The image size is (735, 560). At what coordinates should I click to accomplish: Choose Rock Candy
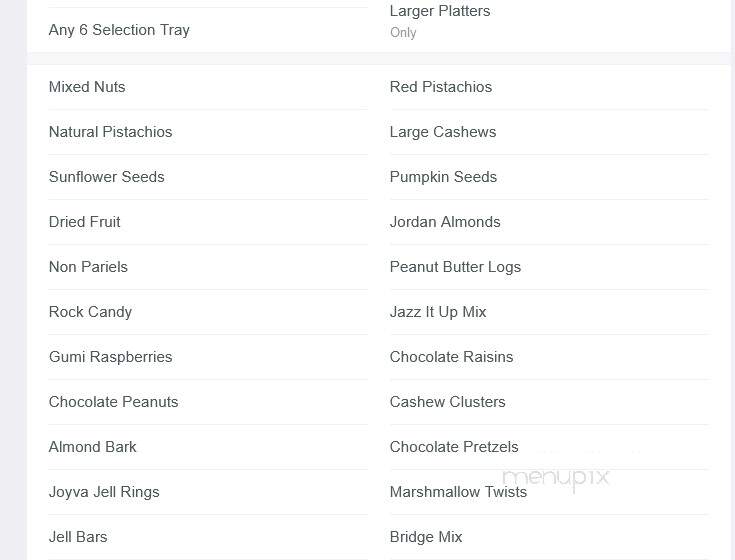pos(90,312)
